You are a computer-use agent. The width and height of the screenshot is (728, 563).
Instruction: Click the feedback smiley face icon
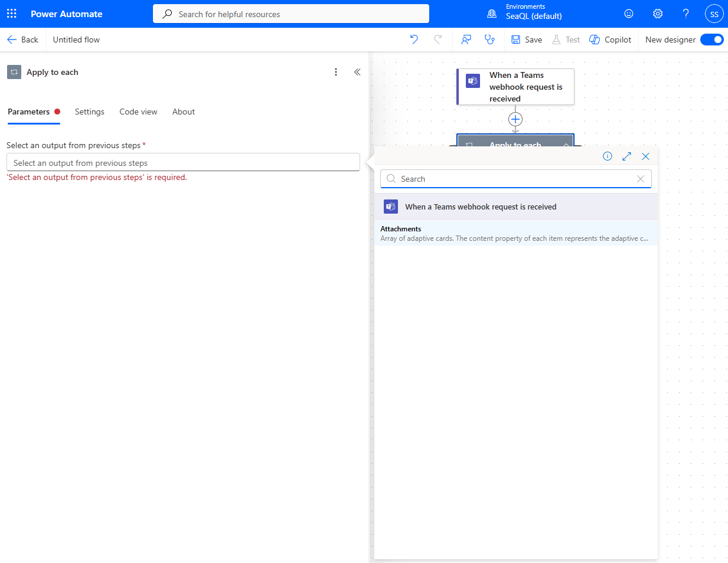629,14
